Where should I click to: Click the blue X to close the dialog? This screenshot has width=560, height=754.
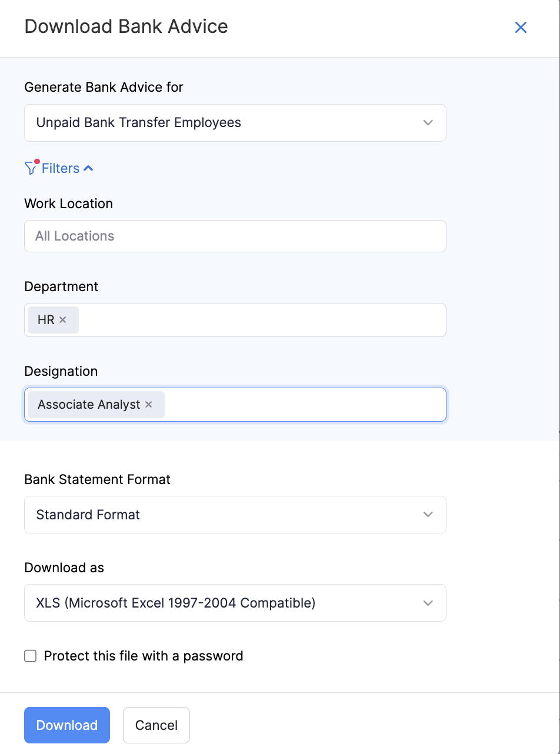(521, 27)
